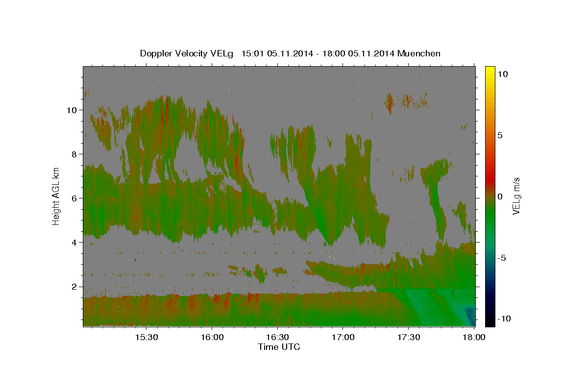Click the 16:30 time tick label
Image resolution: width=588 pixels, height=392 pixels.
(277, 338)
